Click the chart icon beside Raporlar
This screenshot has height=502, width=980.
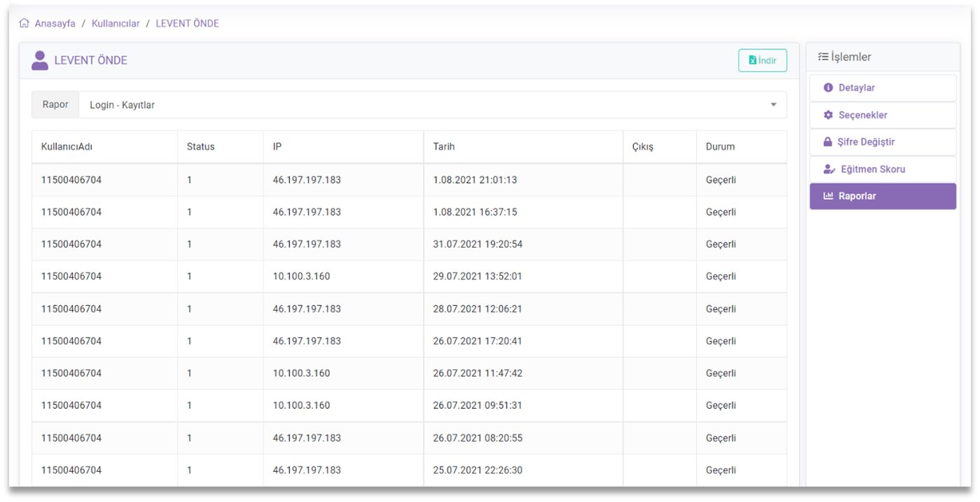(828, 197)
